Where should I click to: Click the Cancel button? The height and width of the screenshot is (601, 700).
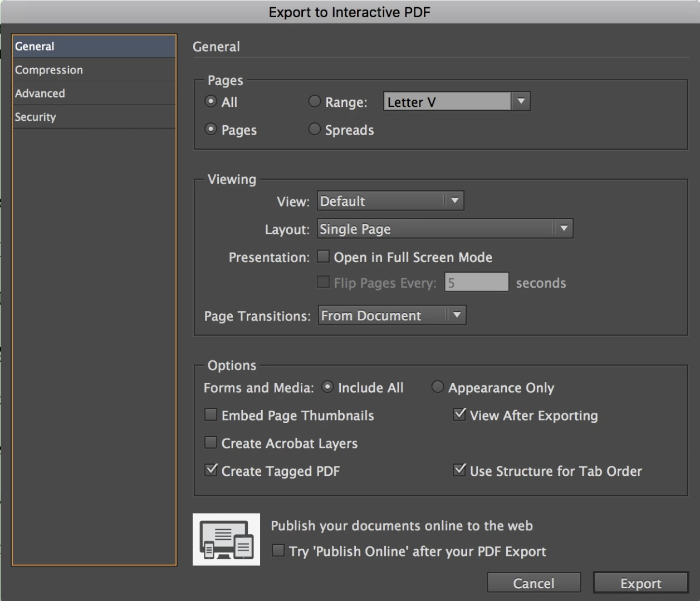pos(533,583)
